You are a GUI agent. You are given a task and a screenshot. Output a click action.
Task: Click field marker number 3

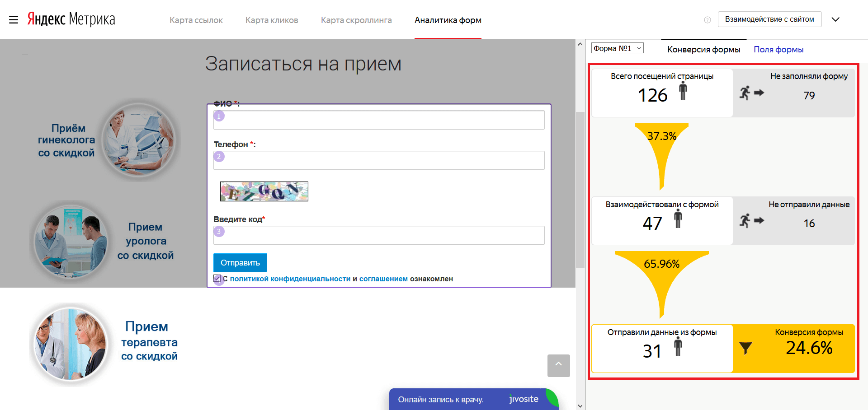pyautogui.click(x=219, y=232)
